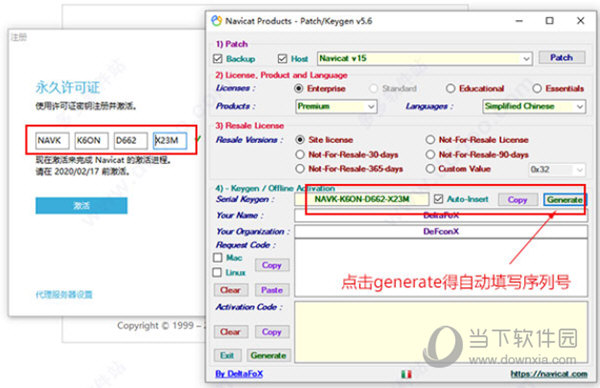Image resolution: width=600 pixels, height=388 pixels.
Task: Toggle the Backup checkbox
Action: tap(218, 59)
